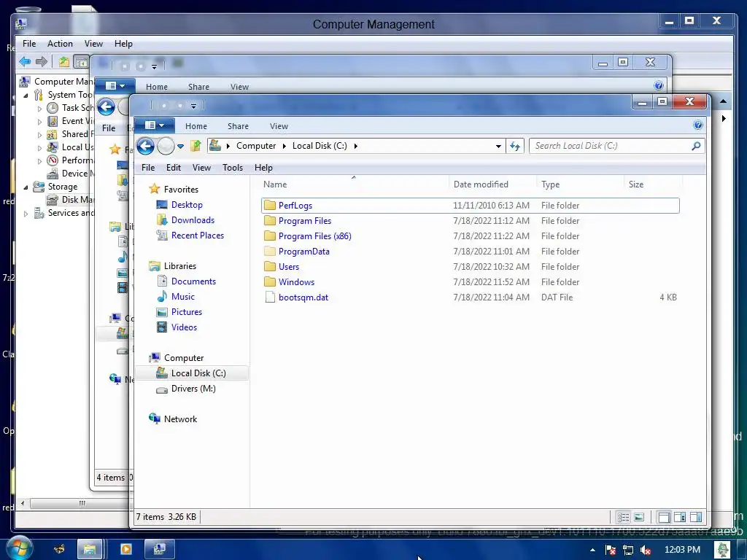Viewport: 747px width, 560px height.
Task: Customize Quick Access Toolbar dropdown in front Explorer
Action: (x=193, y=106)
